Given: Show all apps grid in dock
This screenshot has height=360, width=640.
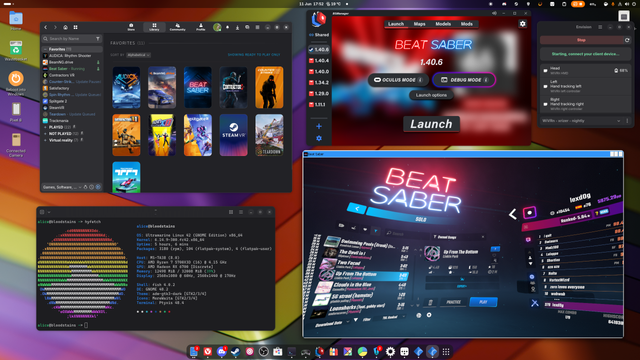Looking at the screenshot, I should [446, 351].
